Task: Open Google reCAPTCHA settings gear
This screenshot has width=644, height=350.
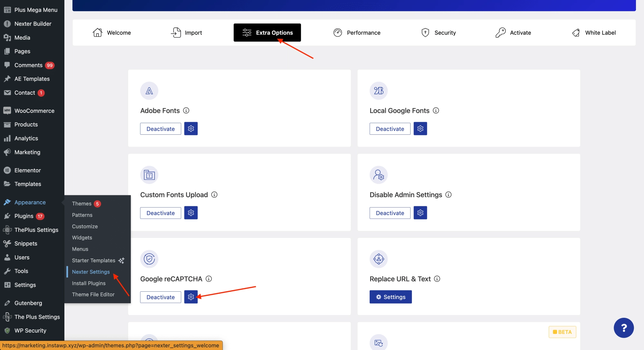Action: coord(191,297)
